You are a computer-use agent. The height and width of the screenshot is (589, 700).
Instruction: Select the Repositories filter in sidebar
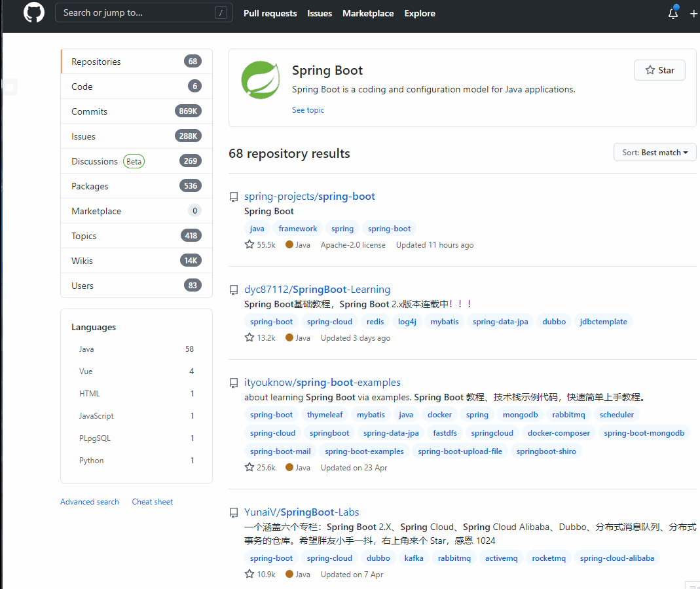tap(137, 61)
